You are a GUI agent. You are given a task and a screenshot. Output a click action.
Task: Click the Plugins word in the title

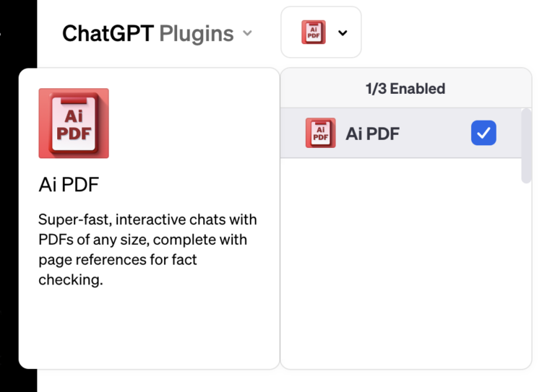[196, 33]
